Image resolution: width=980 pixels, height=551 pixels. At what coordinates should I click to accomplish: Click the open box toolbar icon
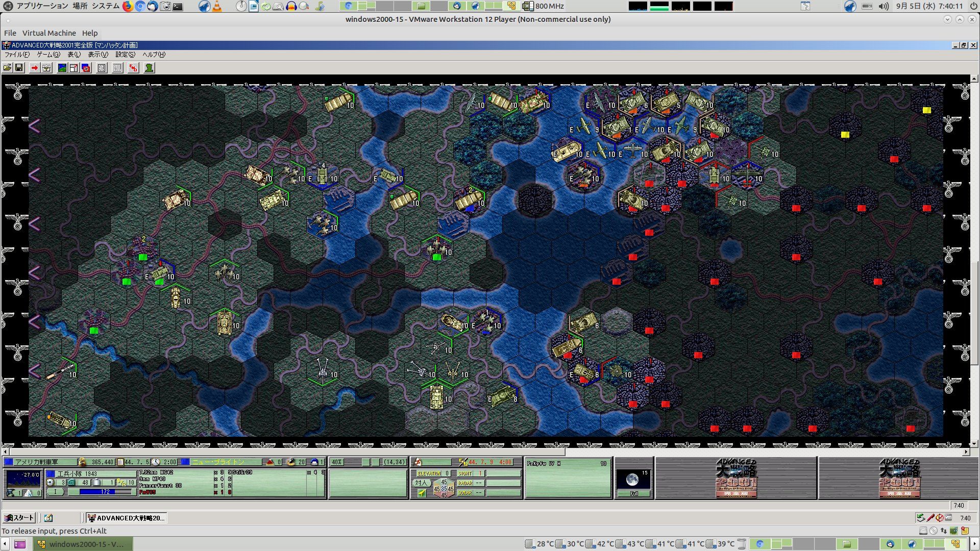pyautogui.click(x=46, y=68)
